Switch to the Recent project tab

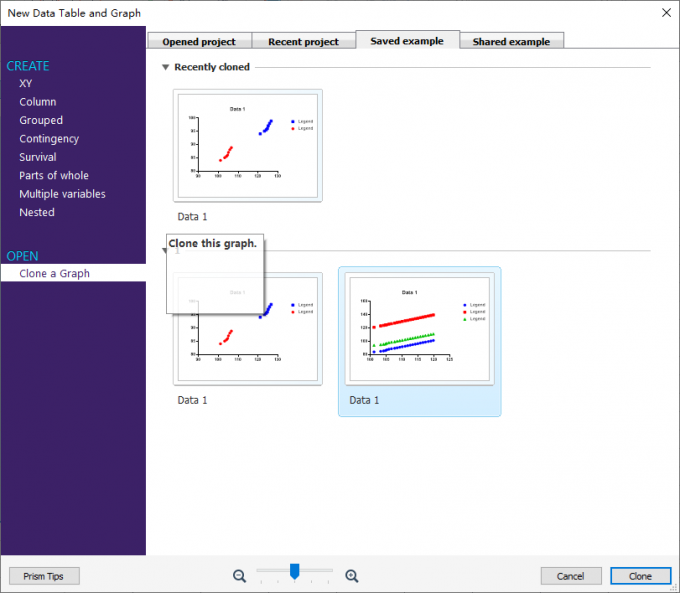pyautogui.click(x=304, y=42)
